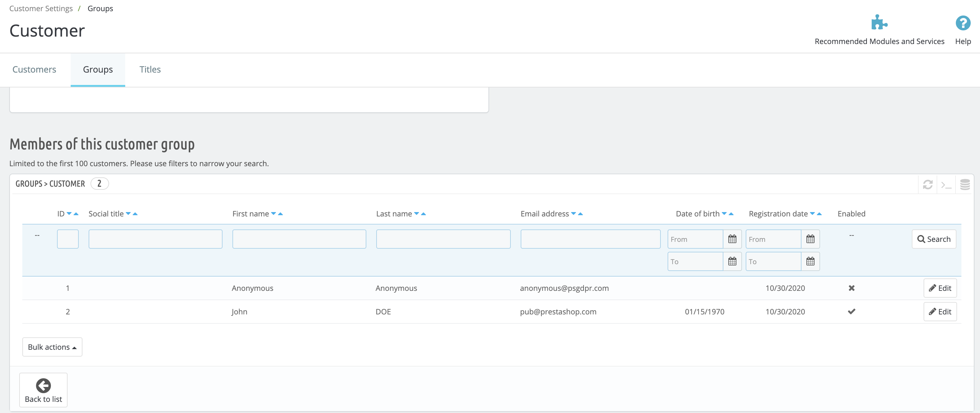980x413 pixels.
Task: Edit the John DOE customer row
Action: tap(940, 311)
